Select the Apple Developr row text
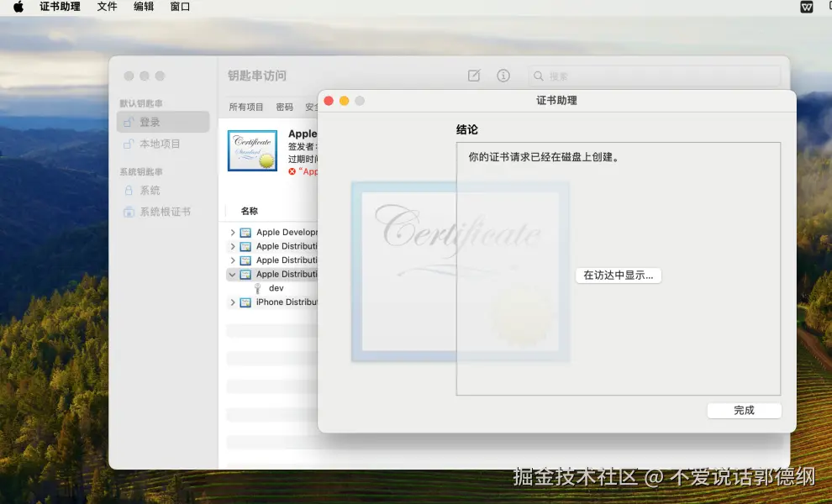832x504 pixels. tap(287, 233)
